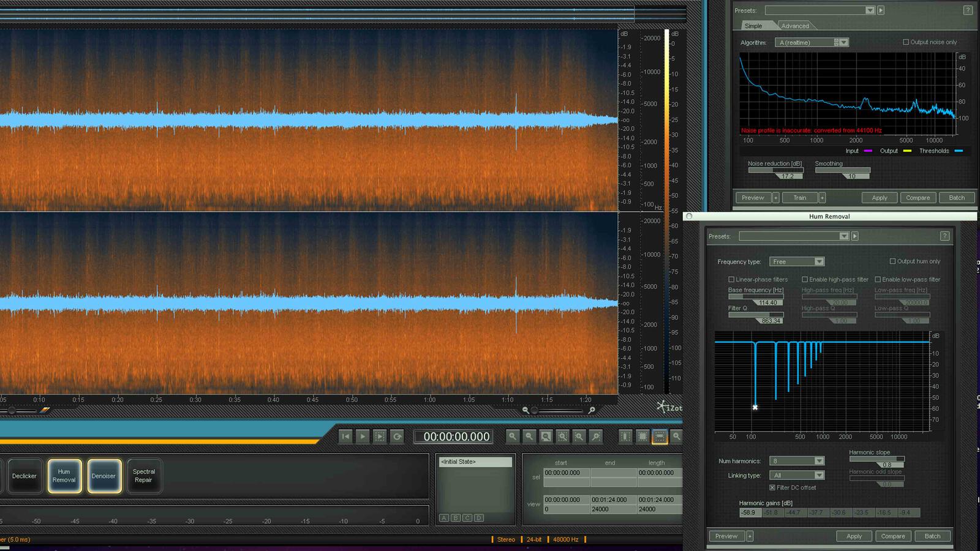Viewport: 980px width, 551px height.
Task: Select the highlighted frequency selection tool
Action: point(659,437)
